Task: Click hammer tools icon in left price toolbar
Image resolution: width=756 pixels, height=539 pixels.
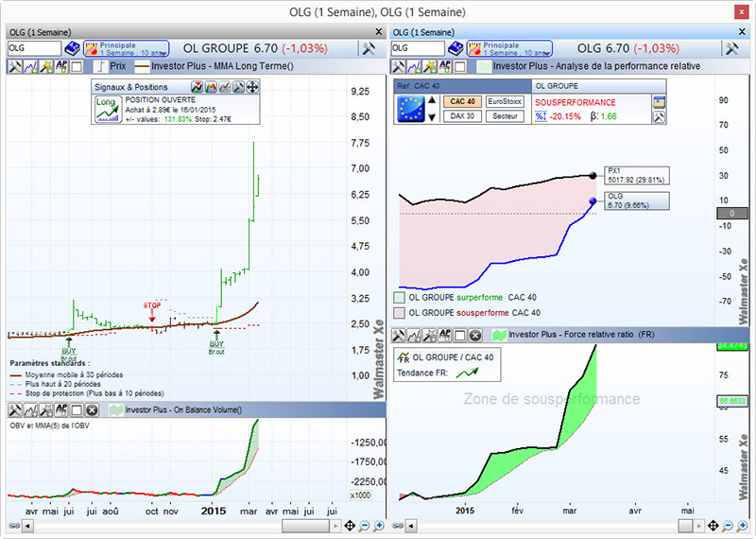Action: pyautogui.click(x=14, y=66)
